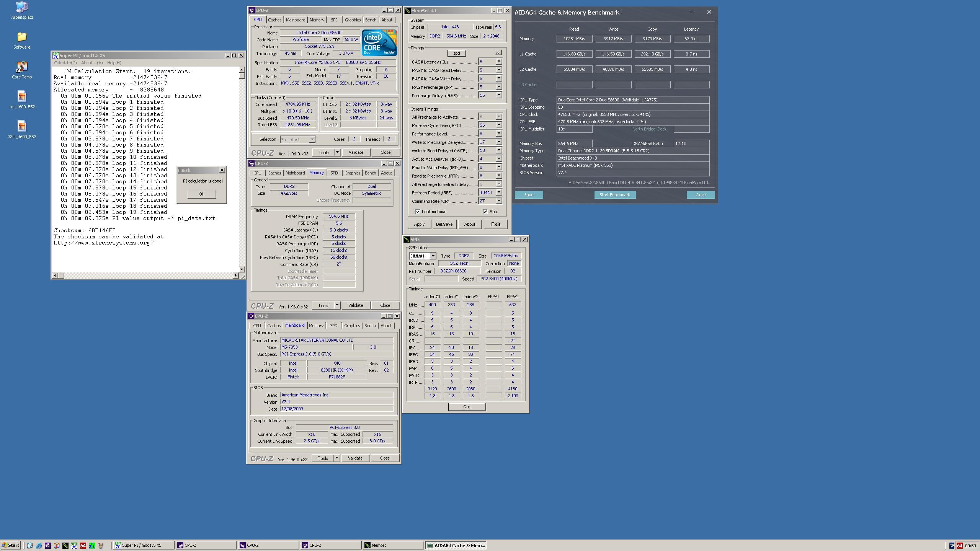Screen dimensions: 980x551
Task: Click Show Desktop quick launch icon
Action: [x=30, y=545]
